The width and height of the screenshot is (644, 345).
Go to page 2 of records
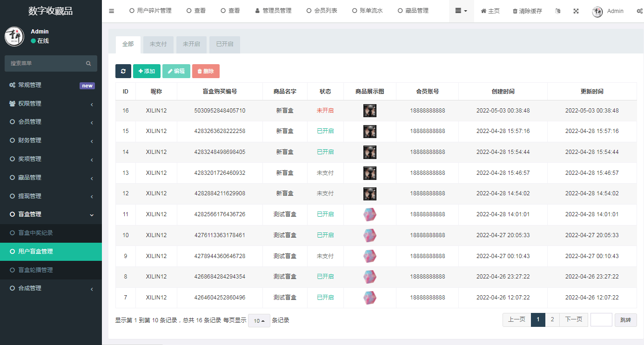[x=552, y=319]
